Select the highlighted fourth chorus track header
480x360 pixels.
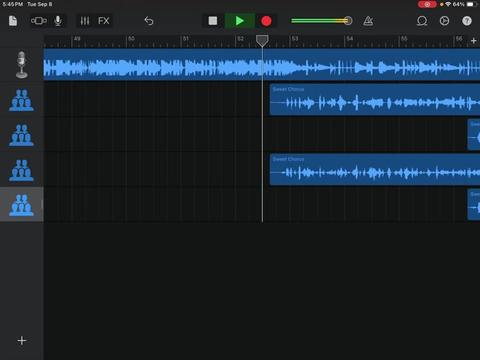click(x=22, y=205)
